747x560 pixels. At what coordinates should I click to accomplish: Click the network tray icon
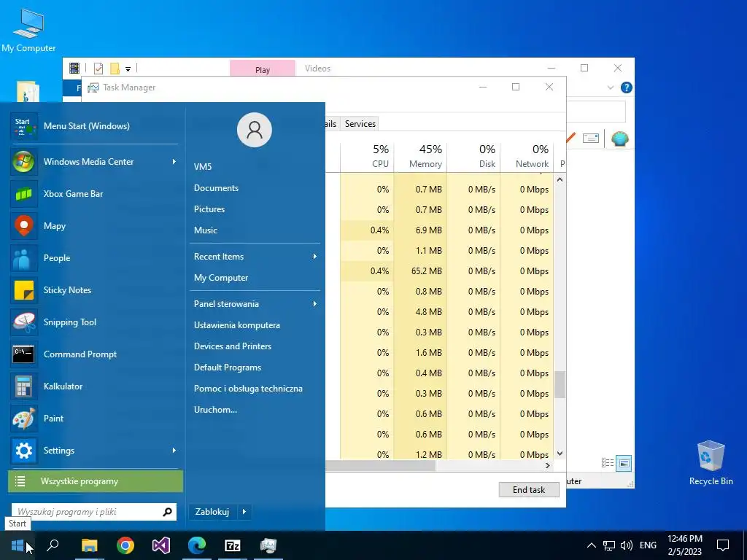(x=609, y=545)
